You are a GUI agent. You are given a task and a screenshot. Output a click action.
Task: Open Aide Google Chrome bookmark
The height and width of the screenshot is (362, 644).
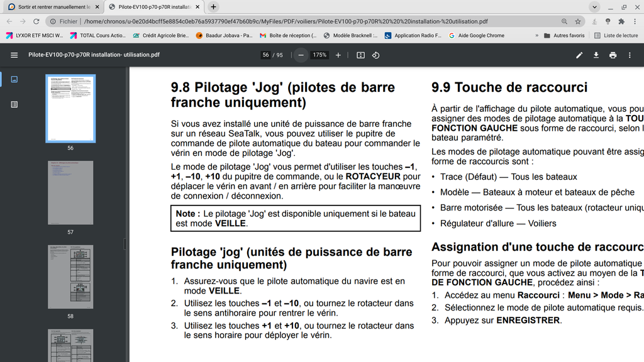pos(477,36)
